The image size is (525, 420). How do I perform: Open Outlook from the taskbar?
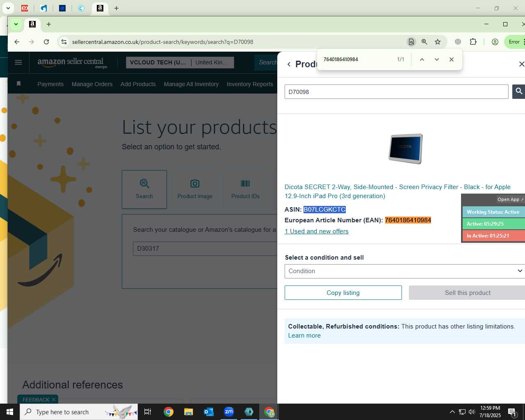208,412
